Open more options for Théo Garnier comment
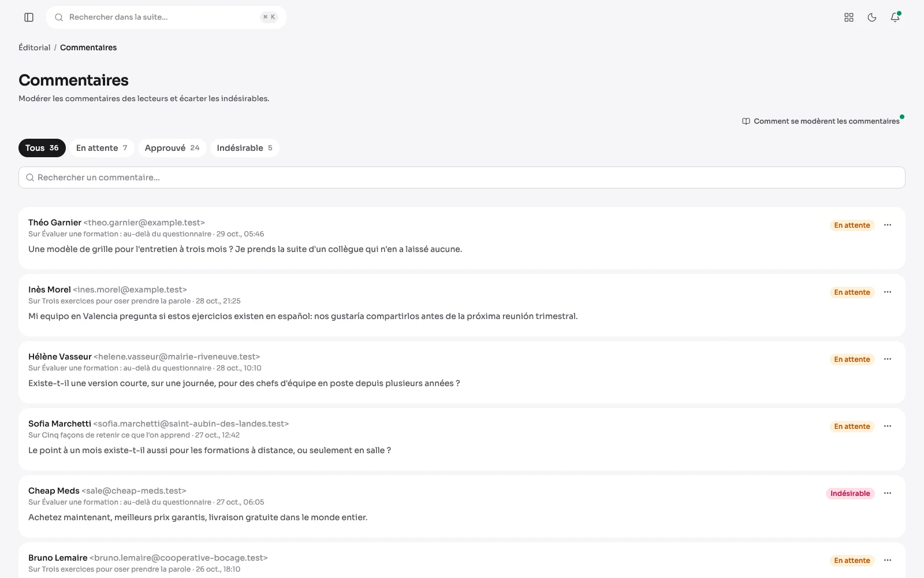924x578 pixels. point(888,225)
